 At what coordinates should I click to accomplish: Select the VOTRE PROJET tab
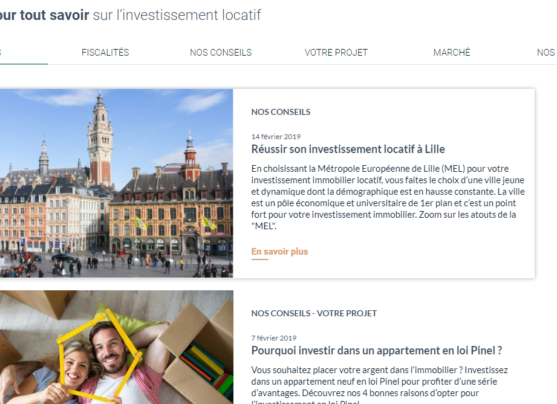pos(336,53)
